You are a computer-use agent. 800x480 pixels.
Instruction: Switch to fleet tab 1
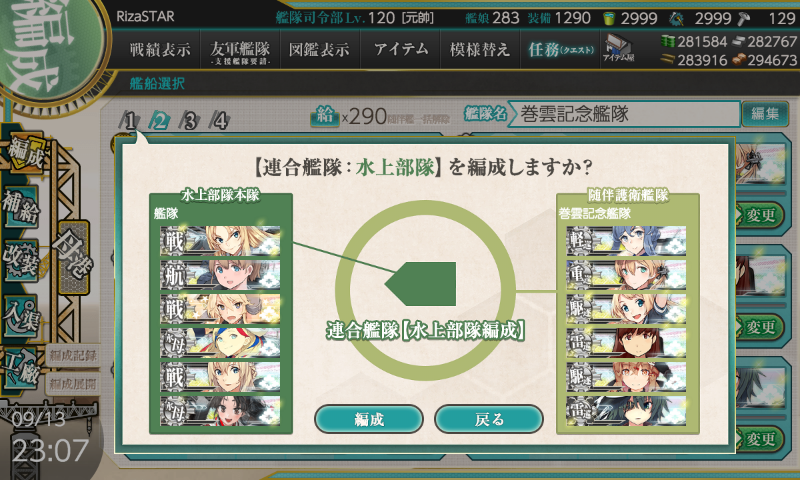129,120
